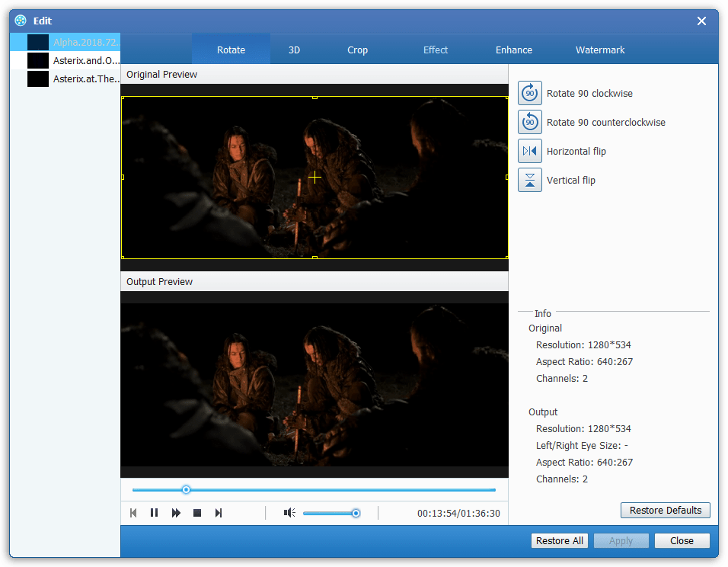Switch to the Crop tab
This screenshot has height=567, width=728.
pyautogui.click(x=357, y=50)
